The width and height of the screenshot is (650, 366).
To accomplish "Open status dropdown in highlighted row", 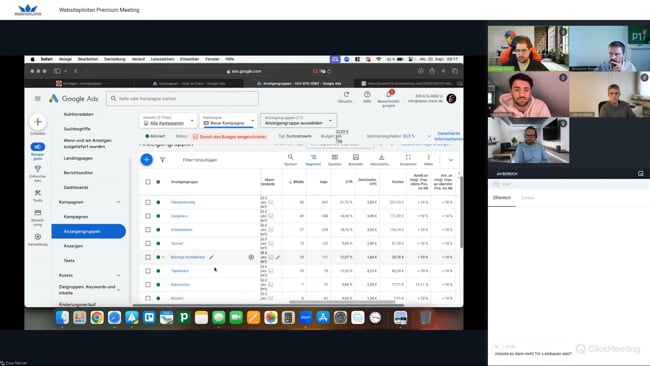I will [x=163, y=257].
